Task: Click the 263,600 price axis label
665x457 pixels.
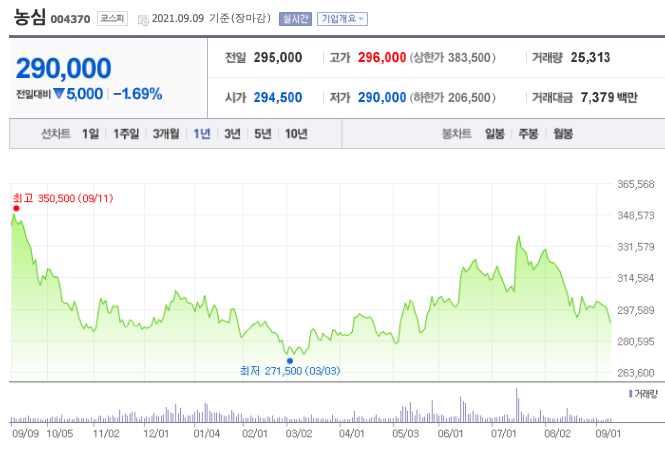Action: [635, 373]
